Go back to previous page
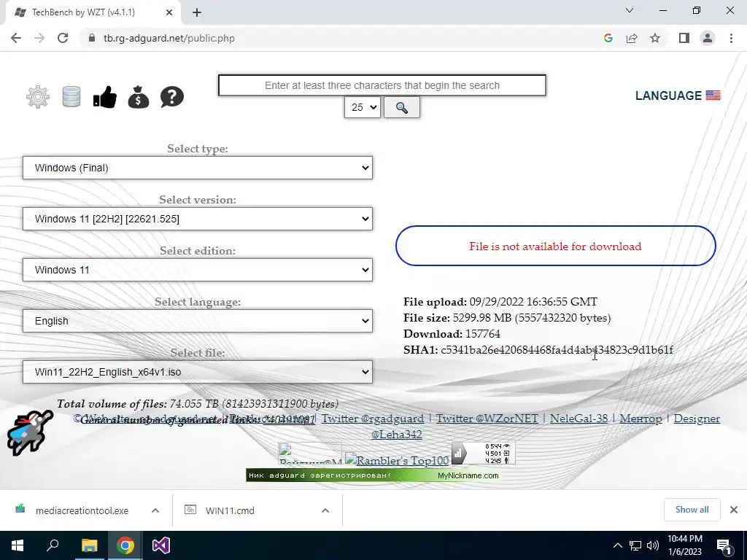Screen dimensions: 747x560 coord(16,38)
